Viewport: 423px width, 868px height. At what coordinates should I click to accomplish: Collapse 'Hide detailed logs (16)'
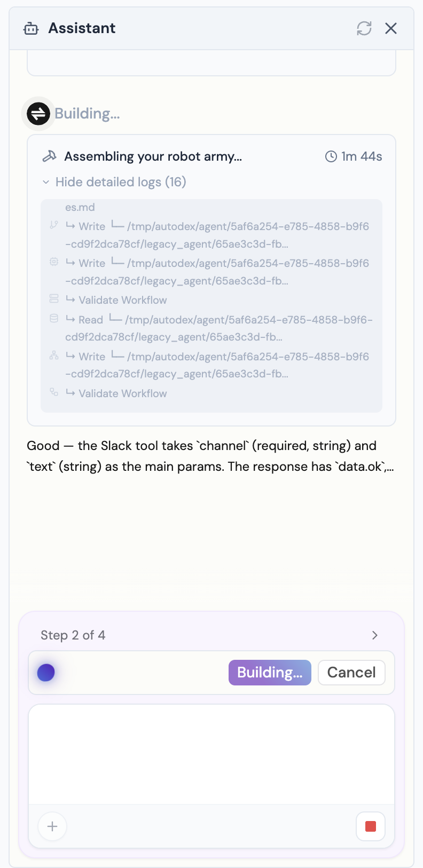[120, 182]
